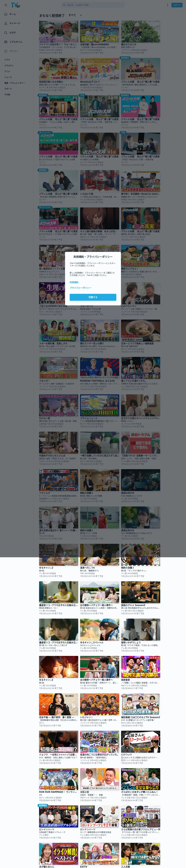Viewport: 186px width, 868px height.
Task: Open RUN RUN RAMPAGE thumbnail
Action: [58, 779]
